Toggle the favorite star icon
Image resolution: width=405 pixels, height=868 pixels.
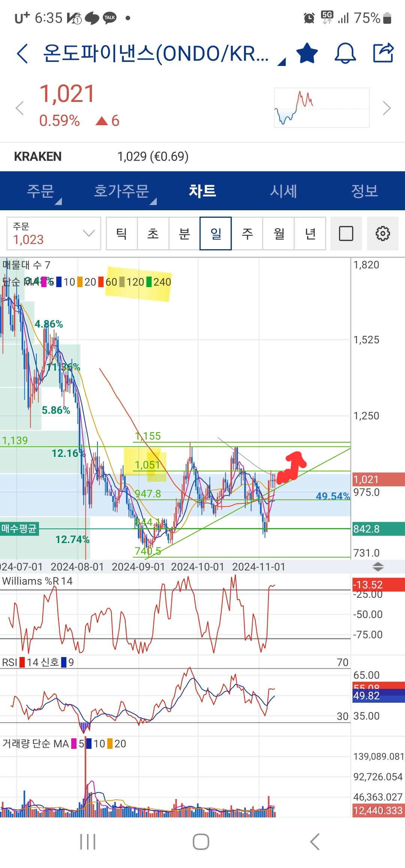307,53
